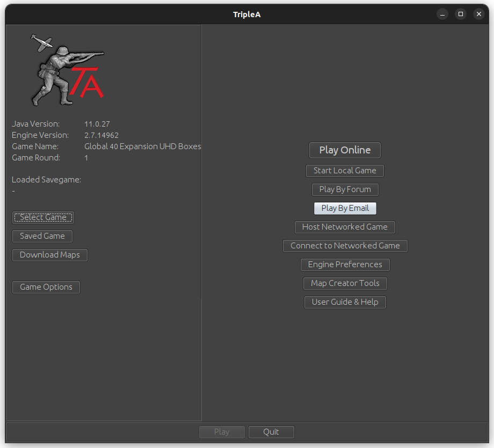The image size is (494, 448).
Task: Click the Global 40 Expansion game name text
Action: pos(142,146)
